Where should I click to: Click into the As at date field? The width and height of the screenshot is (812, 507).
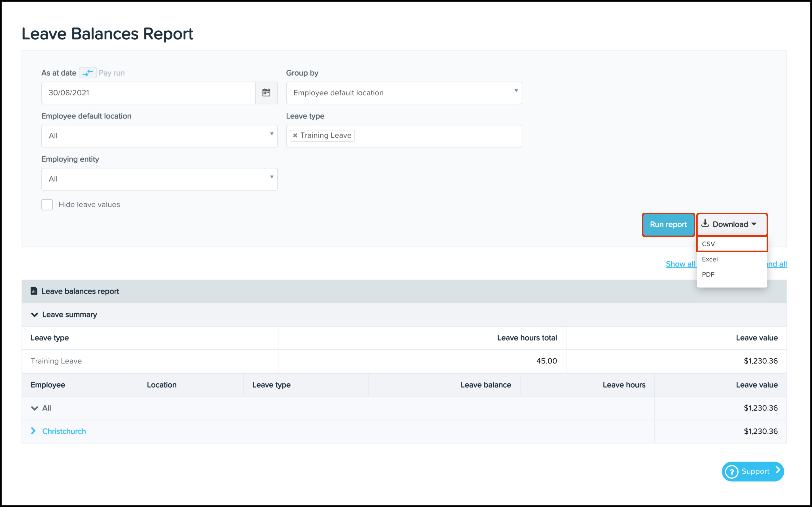click(148, 93)
